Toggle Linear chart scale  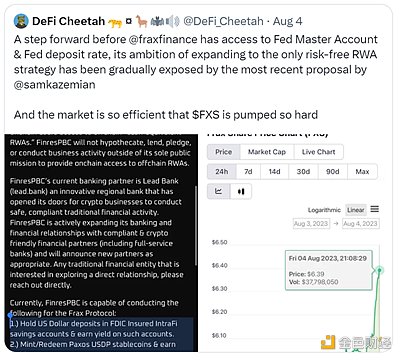coord(356,210)
